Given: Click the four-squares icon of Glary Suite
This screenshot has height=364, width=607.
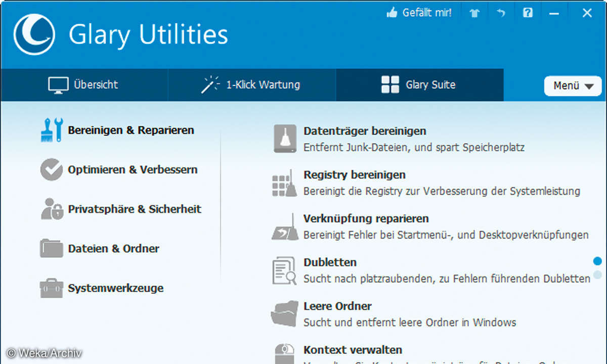Looking at the screenshot, I should [390, 85].
